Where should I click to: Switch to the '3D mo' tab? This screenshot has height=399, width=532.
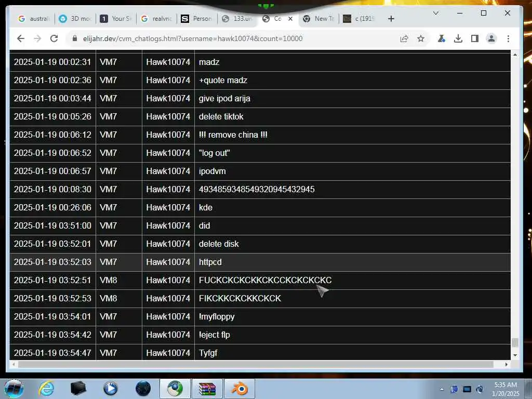75,19
